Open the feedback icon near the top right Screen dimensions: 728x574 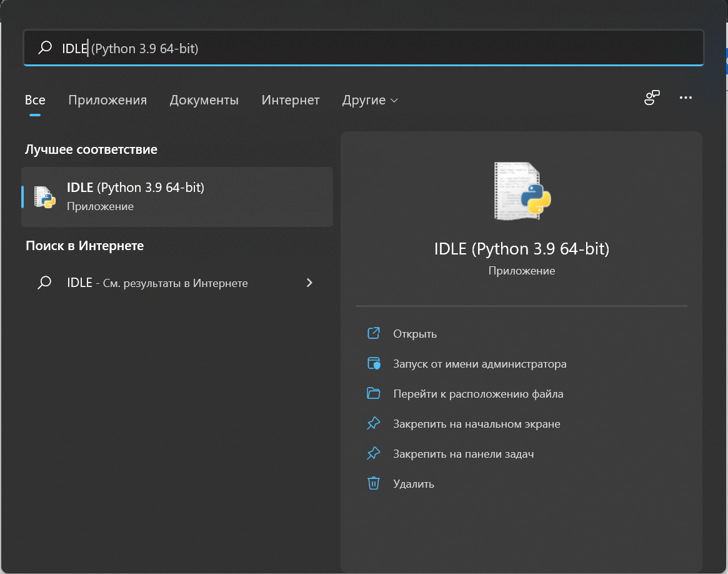(x=652, y=98)
